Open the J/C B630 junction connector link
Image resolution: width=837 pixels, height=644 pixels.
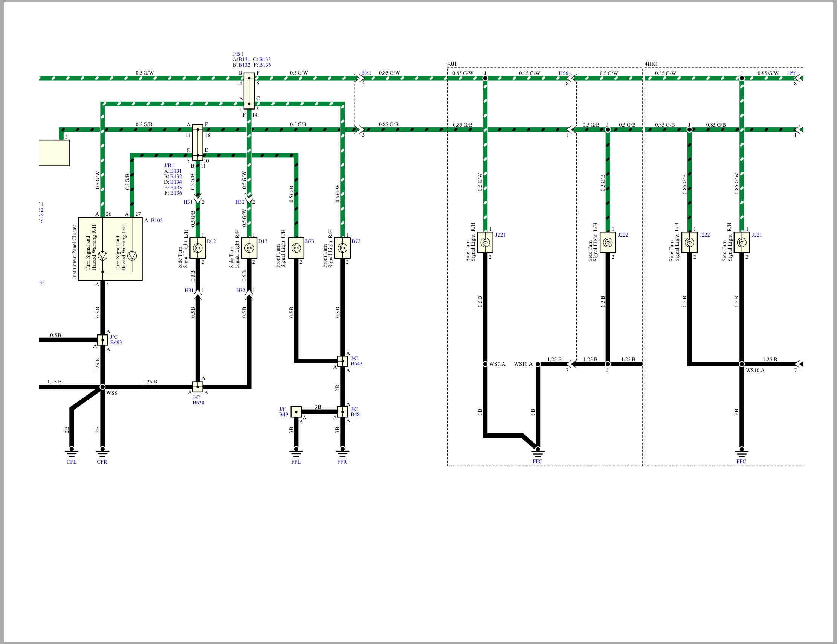198,400
